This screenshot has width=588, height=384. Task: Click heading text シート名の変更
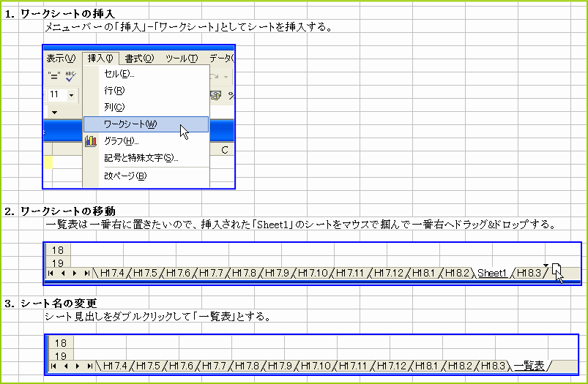coord(59,303)
